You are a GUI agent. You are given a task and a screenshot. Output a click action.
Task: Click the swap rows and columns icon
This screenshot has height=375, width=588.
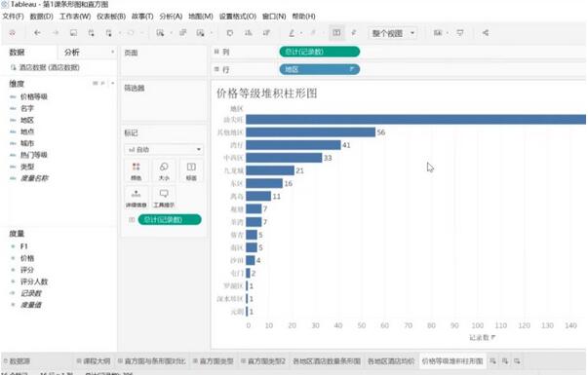[230, 33]
